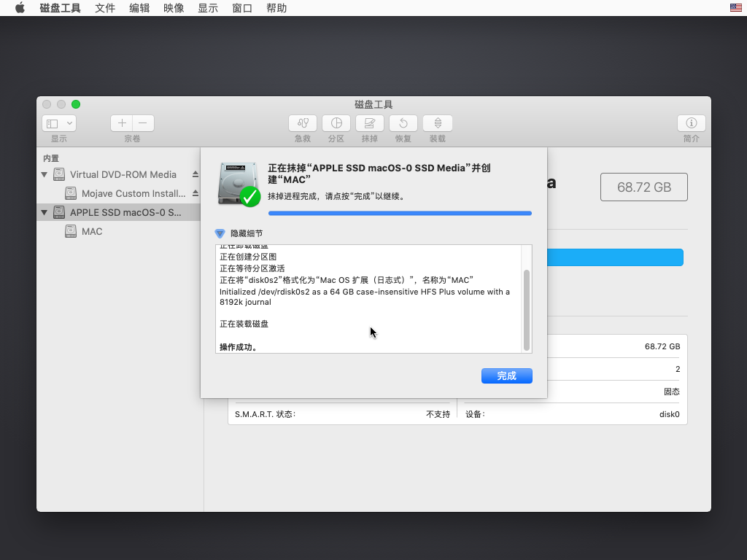Click the 隐藏细节 label
Image resolution: width=747 pixels, height=560 pixels.
pyautogui.click(x=247, y=233)
